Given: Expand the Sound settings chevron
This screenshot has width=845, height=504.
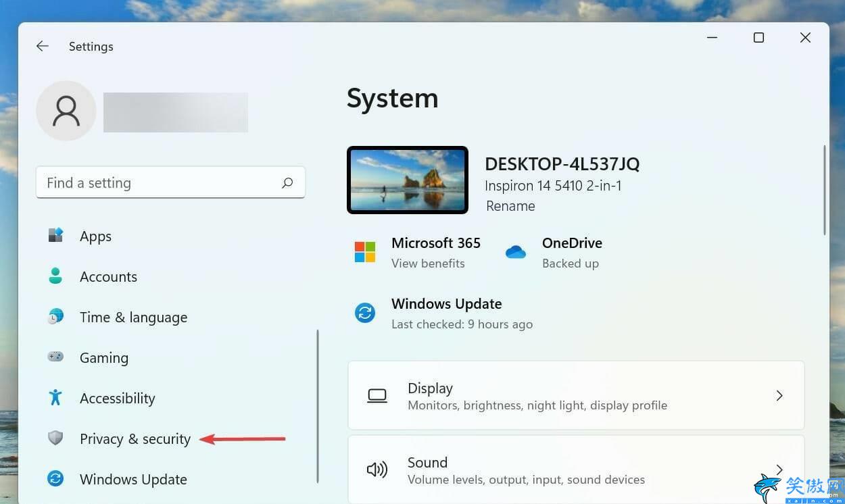Looking at the screenshot, I should click(x=779, y=470).
